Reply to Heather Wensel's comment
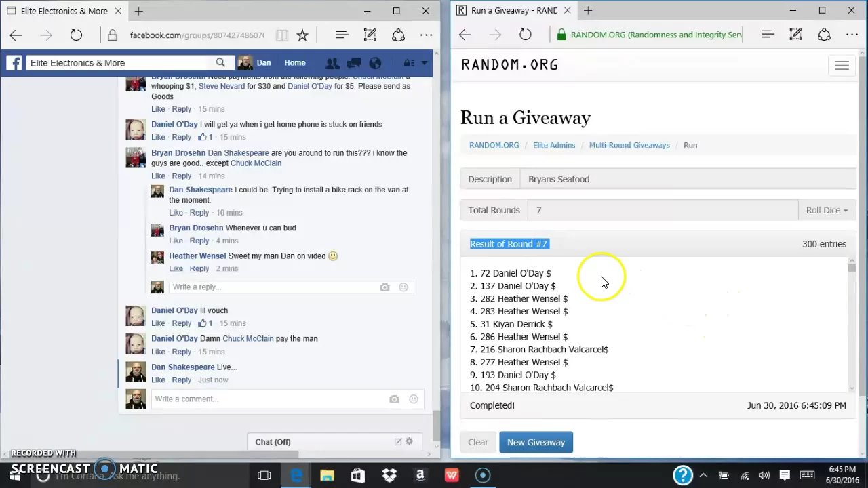 (x=199, y=268)
